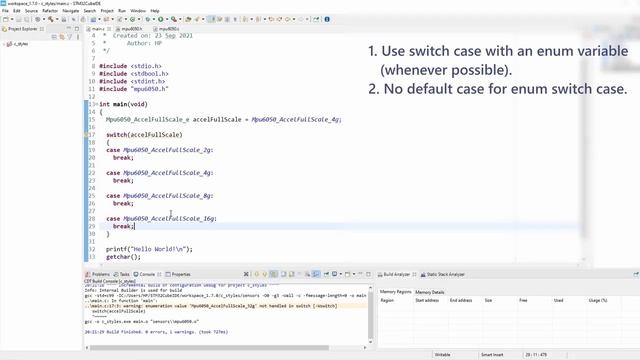Click the Usage (%) column header
Viewport: 640px width, 360px height.
tap(598, 300)
